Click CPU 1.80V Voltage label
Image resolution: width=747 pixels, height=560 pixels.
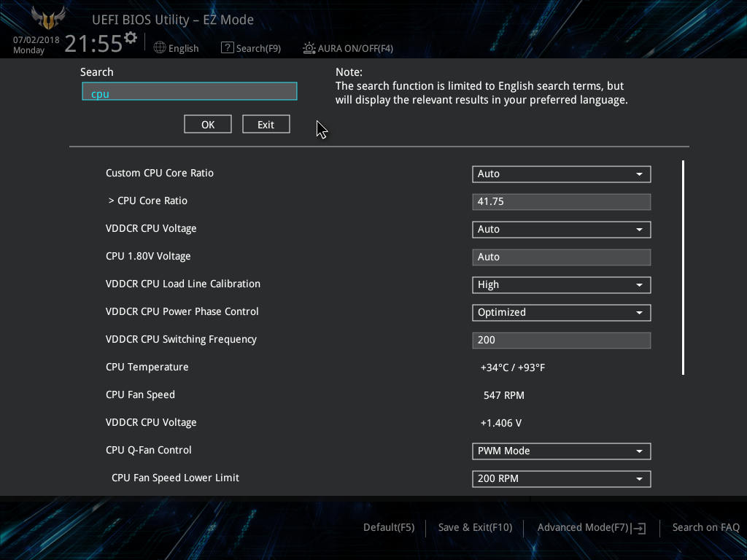[x=148, y=256]
